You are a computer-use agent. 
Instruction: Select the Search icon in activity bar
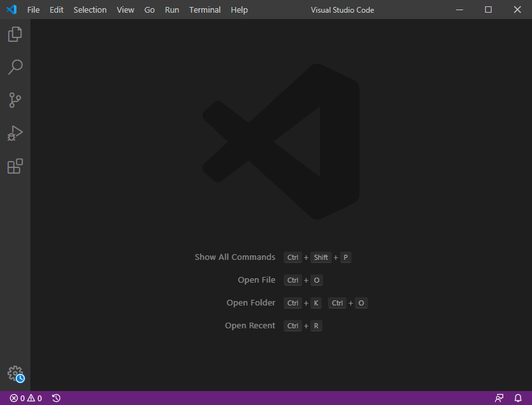pos(15,67)
